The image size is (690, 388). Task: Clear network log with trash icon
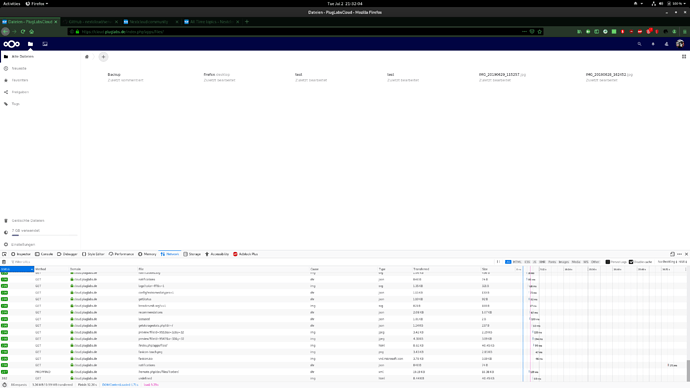point(4,262)
